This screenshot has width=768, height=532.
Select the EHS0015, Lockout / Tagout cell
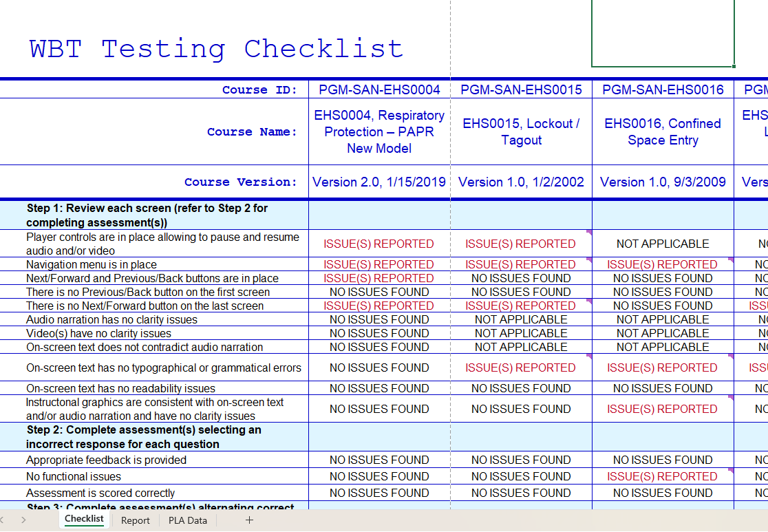[521, 131]
